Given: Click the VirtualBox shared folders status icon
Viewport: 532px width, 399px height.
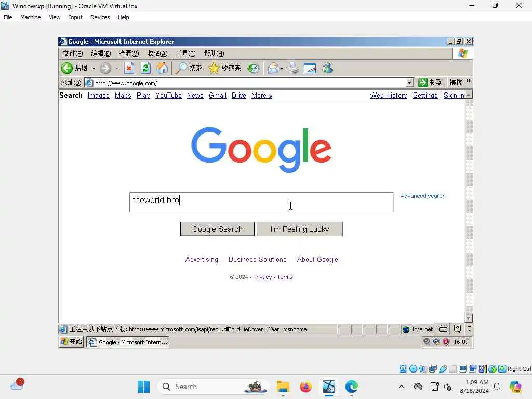Looking at the screenshot, I should [x=453, y=368].
